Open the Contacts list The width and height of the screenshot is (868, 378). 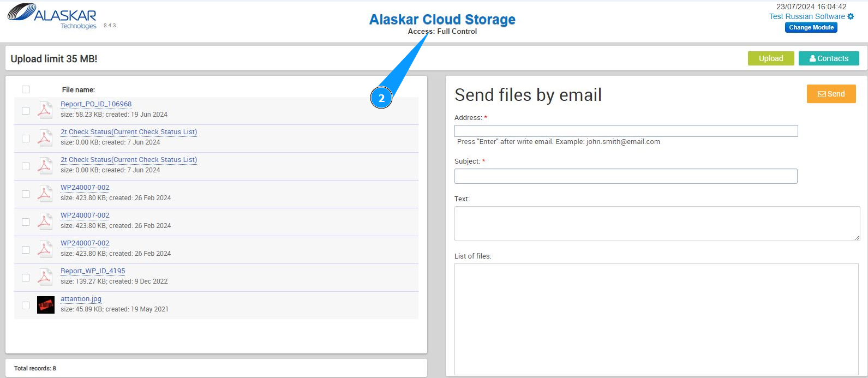click(x=828, y=58)
